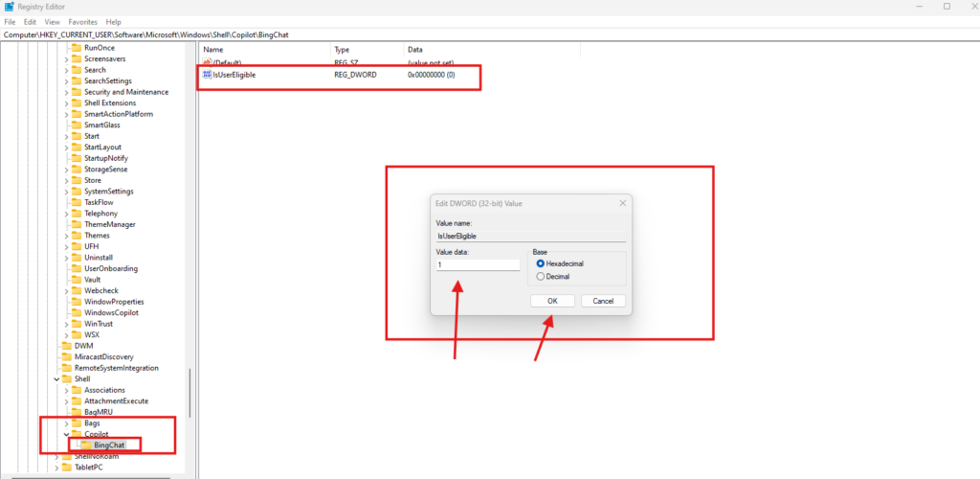Select the UFH folder icon

pos(77,246)
